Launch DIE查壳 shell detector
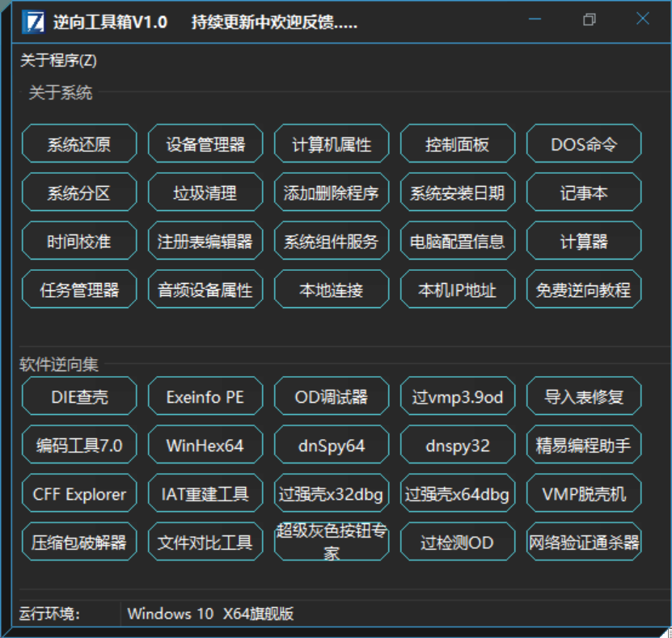The image size is (672, 638). point(78,395)
